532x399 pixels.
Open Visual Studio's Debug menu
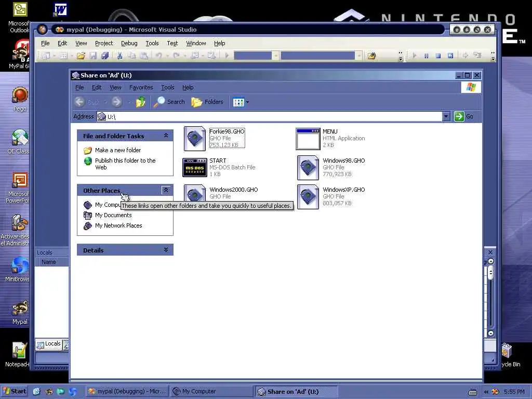pyautogui.click(x=129, y=43)
